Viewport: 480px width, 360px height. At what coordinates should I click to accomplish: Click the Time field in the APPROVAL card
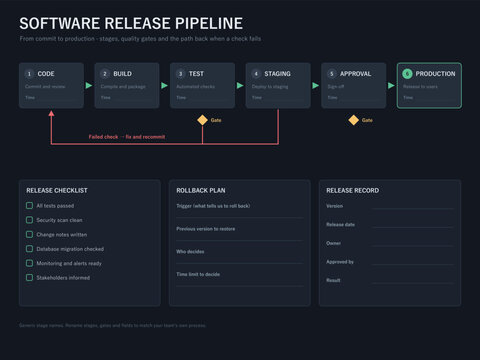click(x=354, y=98)
